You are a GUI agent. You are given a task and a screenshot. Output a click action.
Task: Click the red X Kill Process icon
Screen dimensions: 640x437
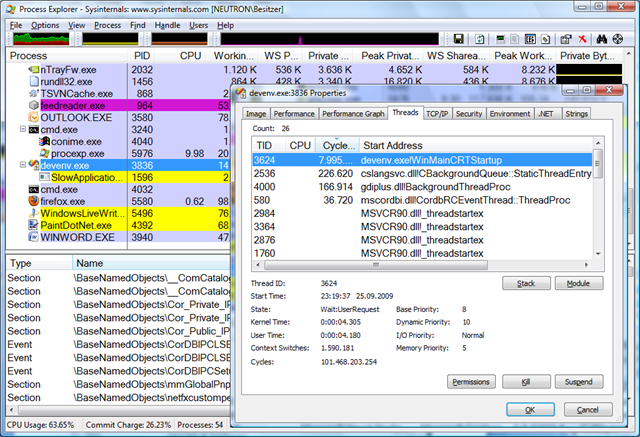[582, 39]
